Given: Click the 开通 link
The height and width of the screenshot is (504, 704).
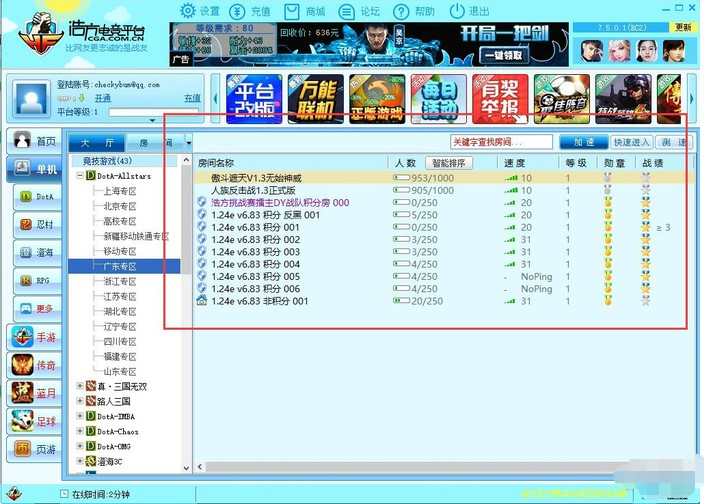Looking at the screenshot, I should [x=103, y=98].
